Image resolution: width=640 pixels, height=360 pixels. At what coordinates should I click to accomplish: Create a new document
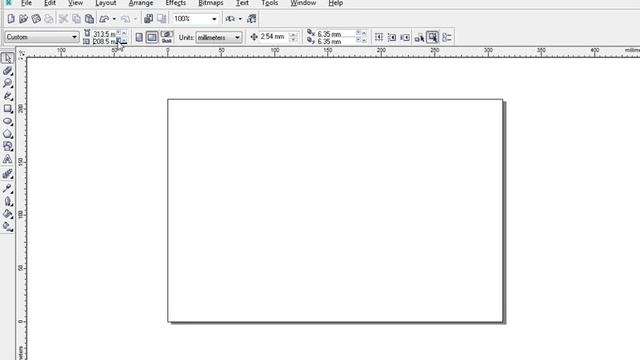point(11,19)
